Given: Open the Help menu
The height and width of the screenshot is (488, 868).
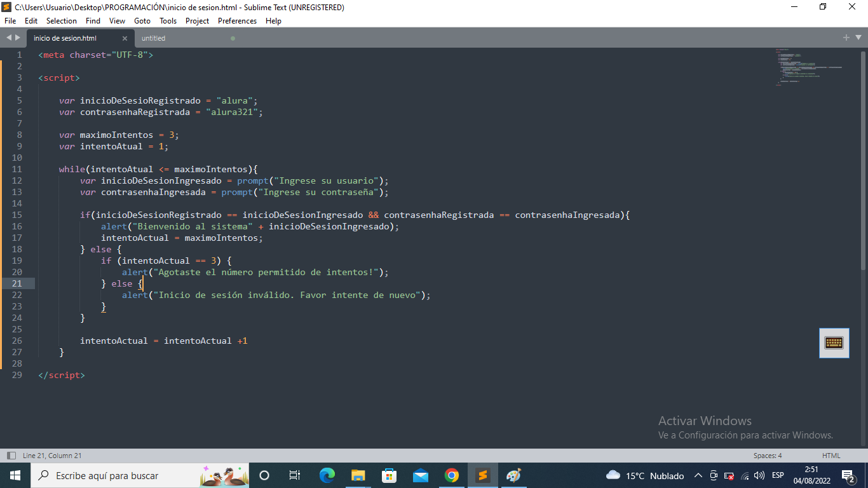Looking at the screenshot, I should click(273, 21).
